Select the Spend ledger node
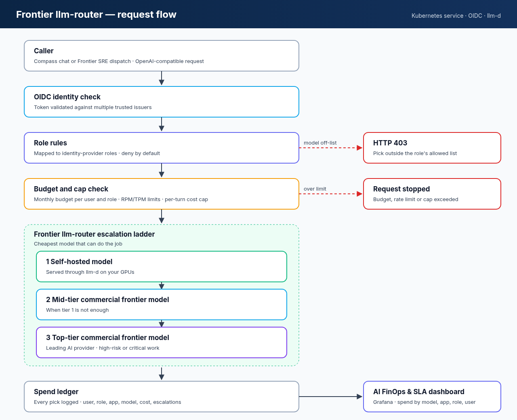The height and width of the screenshot is (420, 517). [162, 397]
